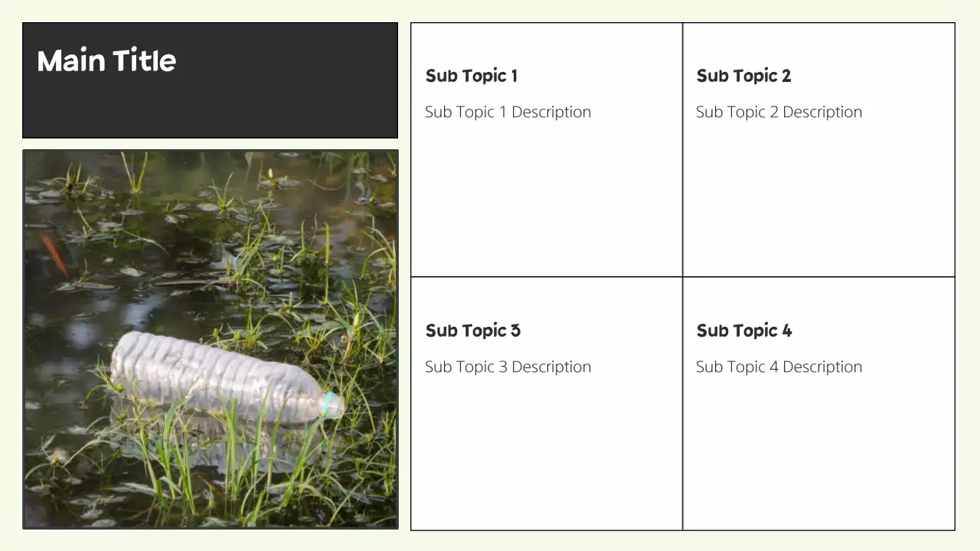Click the Sub Topic 3 Description text

[x=508, y=367]
